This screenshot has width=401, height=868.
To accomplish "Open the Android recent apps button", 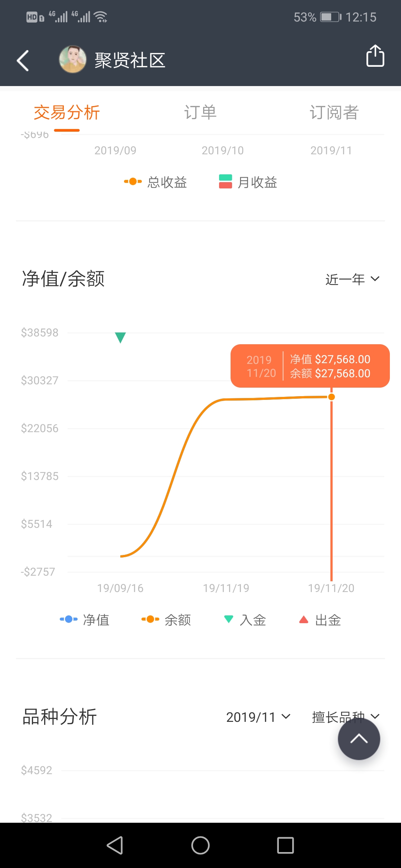I will point(286,845).
